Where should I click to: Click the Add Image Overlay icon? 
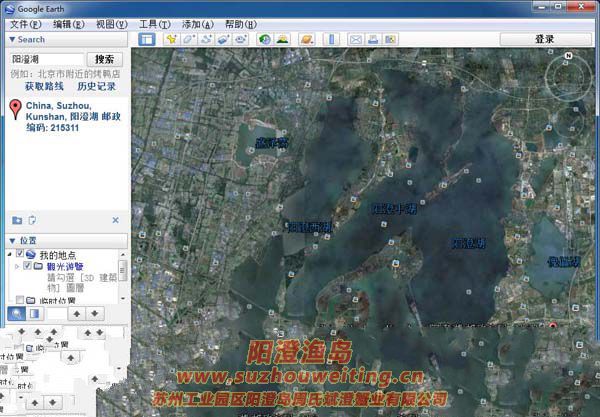[223, 39]
